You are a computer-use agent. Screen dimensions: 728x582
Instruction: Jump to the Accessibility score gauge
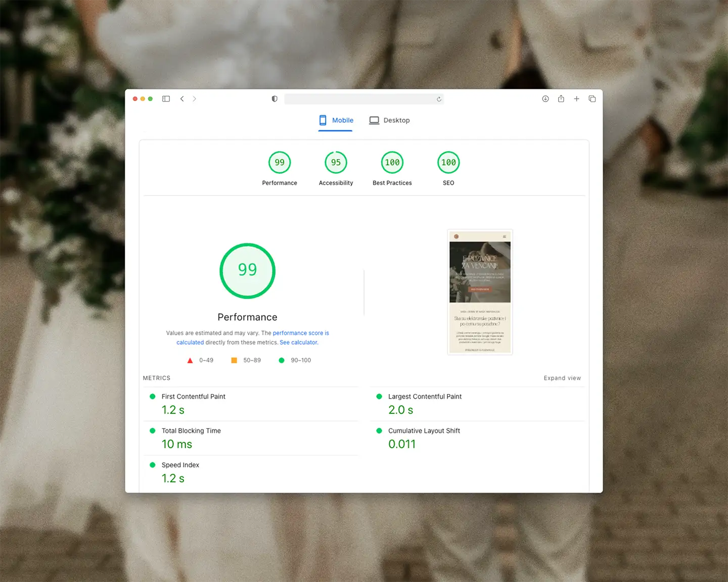click(x=336, y=163)
